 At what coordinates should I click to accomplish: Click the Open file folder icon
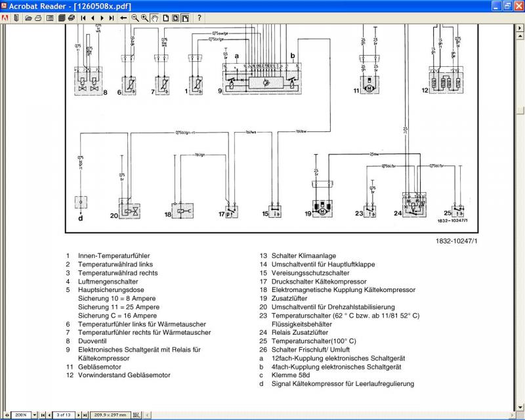[x=28, y=18]
